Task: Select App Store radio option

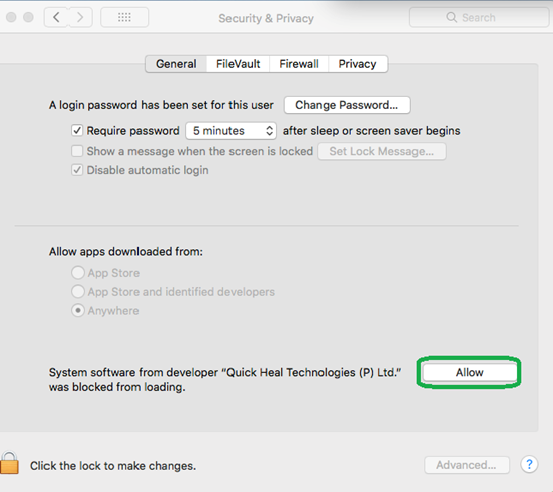Action: [78, 273]
